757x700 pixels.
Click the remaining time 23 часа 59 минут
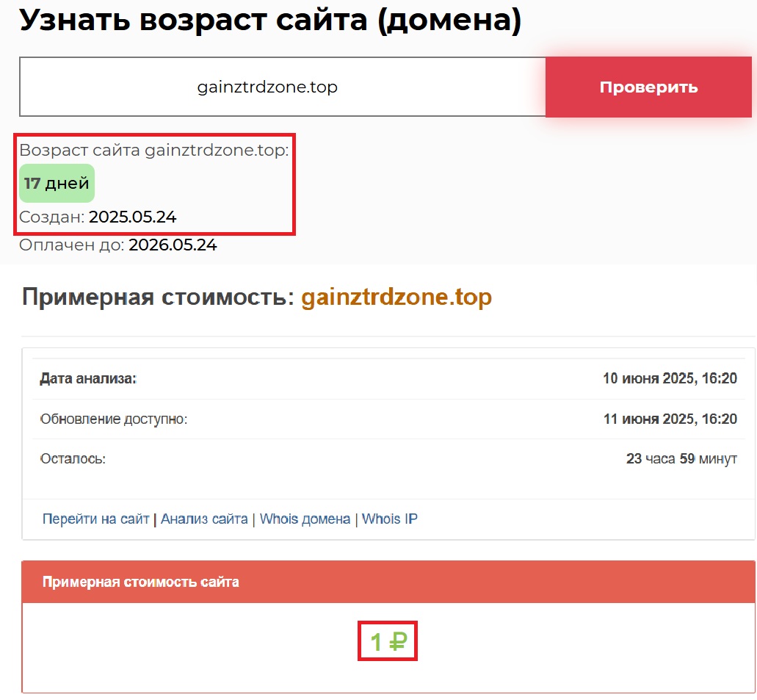(x=681, y=459)
